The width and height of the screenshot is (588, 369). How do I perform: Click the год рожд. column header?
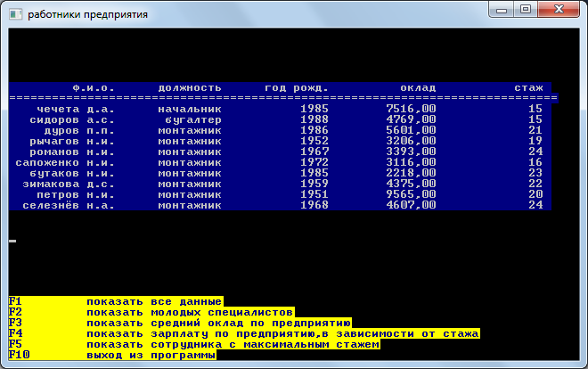click(x=297, y=88)
